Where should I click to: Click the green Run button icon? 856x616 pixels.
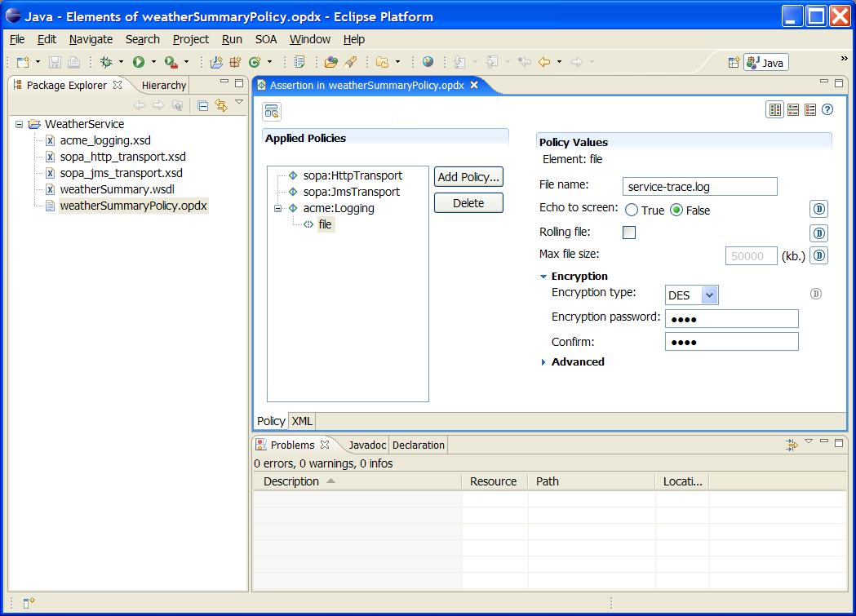tap(139, 62)
